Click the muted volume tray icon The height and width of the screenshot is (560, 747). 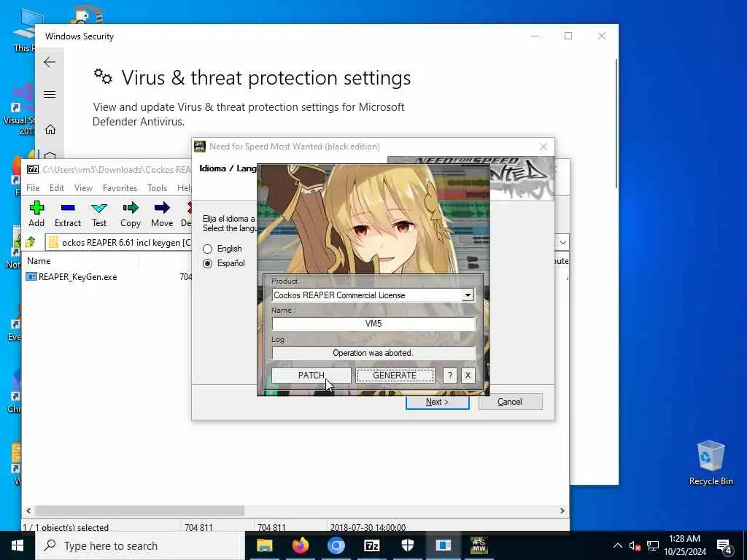635,546
